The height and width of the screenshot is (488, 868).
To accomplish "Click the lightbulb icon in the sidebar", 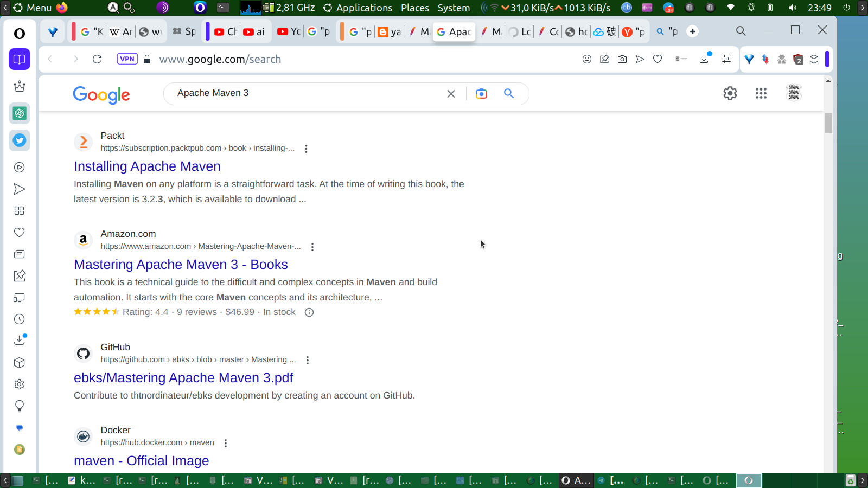I will [20, 406].
